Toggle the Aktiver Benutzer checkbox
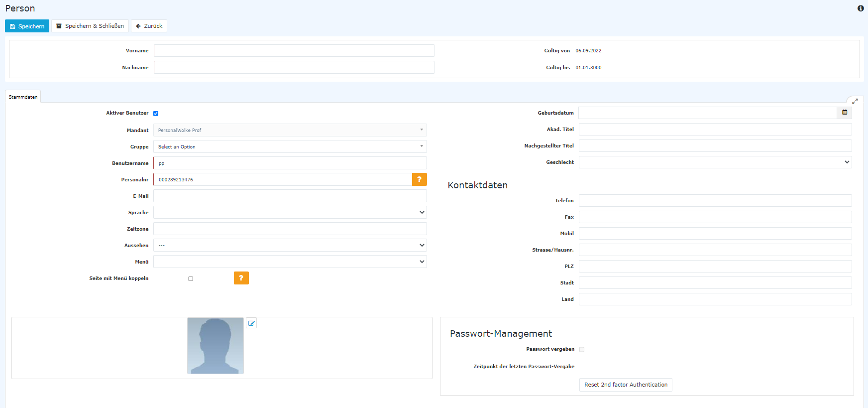 point(156,114)
